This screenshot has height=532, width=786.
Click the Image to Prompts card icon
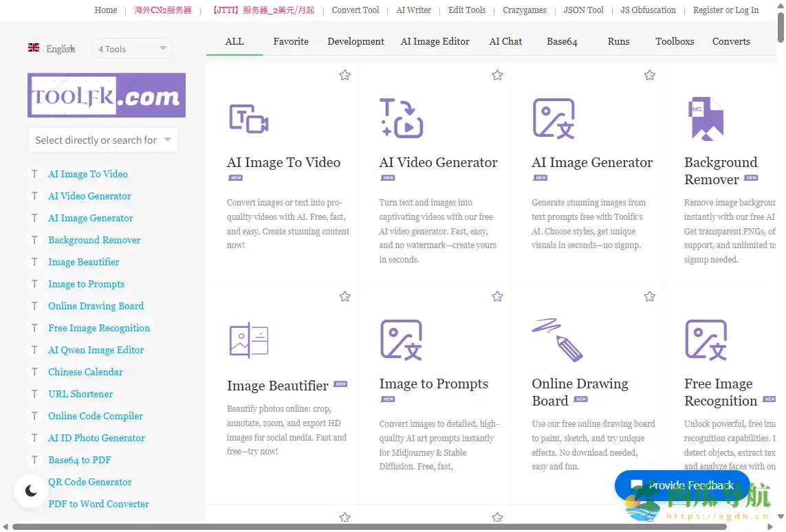[x=401, y=340]
